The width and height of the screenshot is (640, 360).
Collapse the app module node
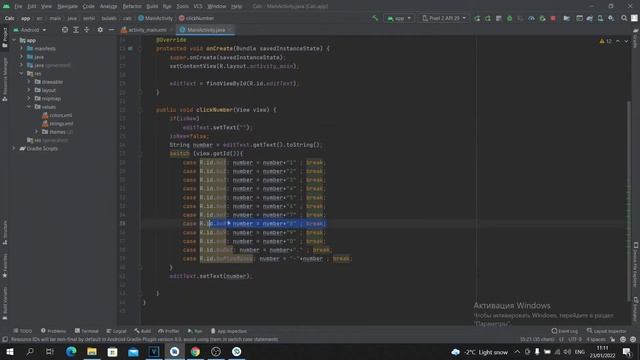pyautogui.click(x=14, y=40)
